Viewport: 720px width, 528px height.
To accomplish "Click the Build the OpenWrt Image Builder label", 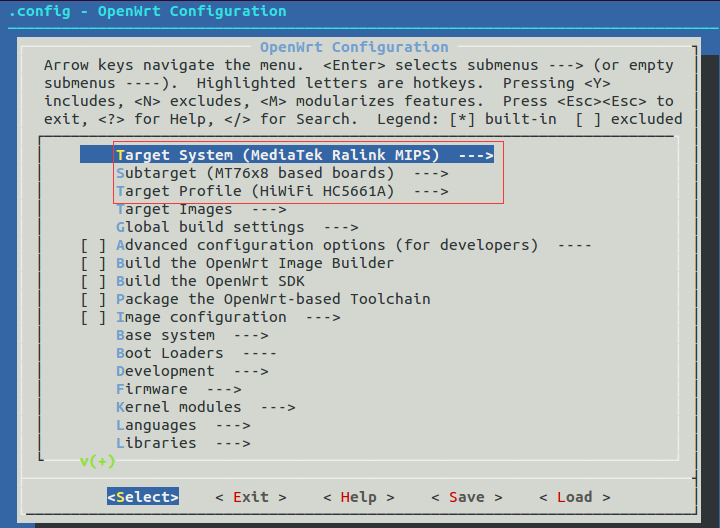I will 255,263.
